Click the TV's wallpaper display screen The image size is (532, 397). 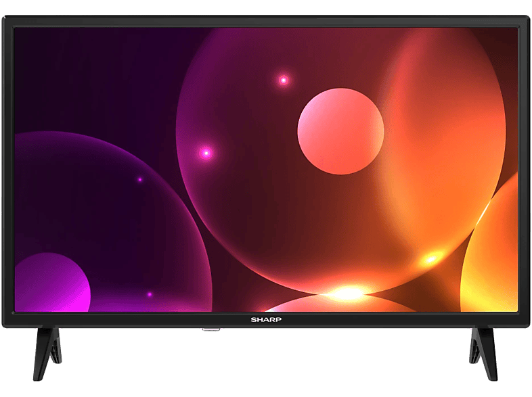(x=266, y=170)
